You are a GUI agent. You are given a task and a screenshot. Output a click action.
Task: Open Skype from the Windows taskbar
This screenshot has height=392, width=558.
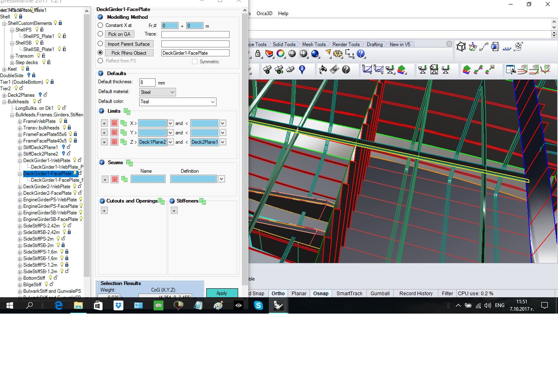point(259,305)
